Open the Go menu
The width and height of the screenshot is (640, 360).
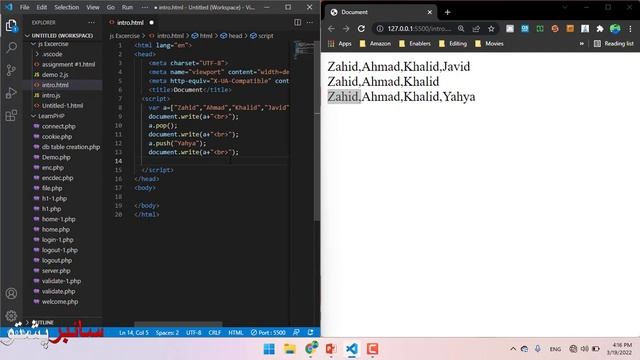111,7
